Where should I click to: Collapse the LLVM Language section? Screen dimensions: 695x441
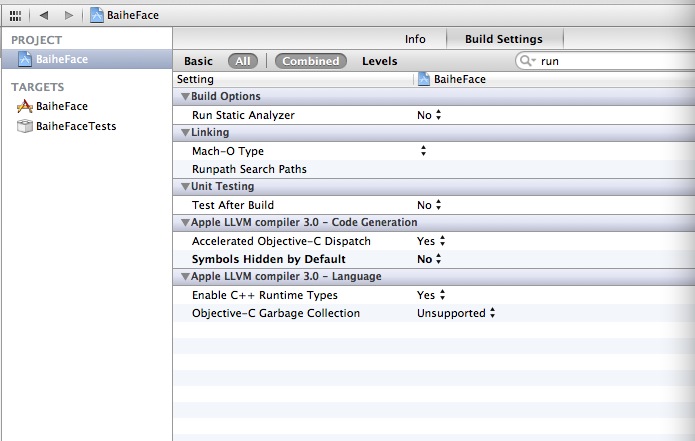(x=185, y=277)
